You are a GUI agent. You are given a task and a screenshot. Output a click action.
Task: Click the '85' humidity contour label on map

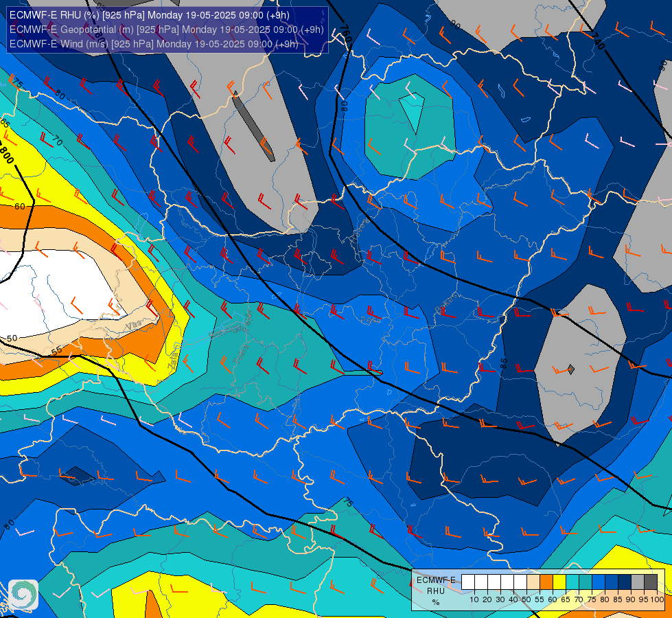pyautogui.click(x=504, y=363)
